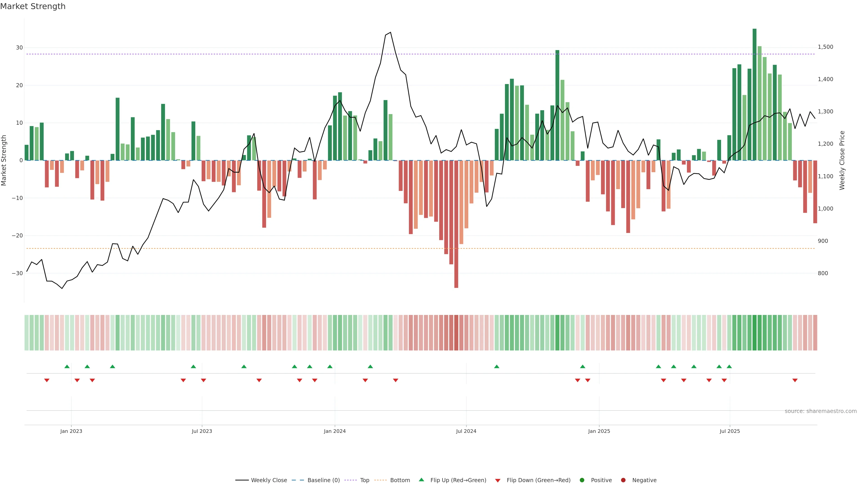This screenshot has width=868, height=488.
Task: Click the leftmost green flip-up triangle marker
Action: click(67, 366)
